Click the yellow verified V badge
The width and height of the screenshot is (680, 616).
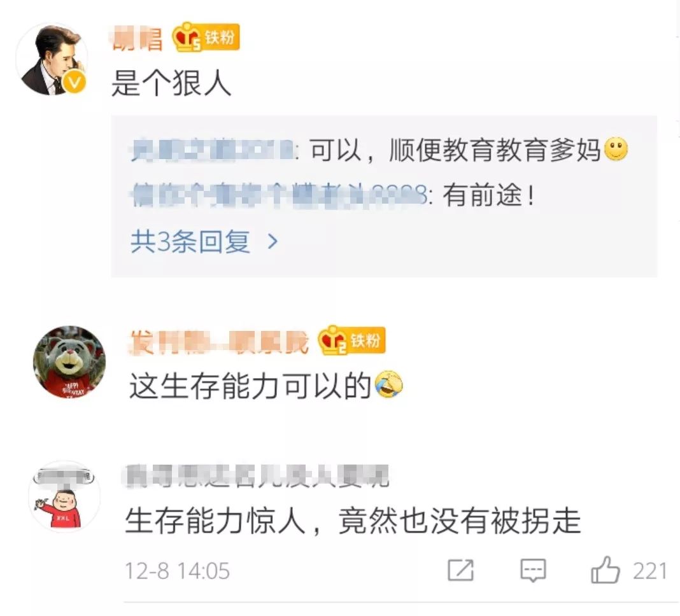(74, 82)
